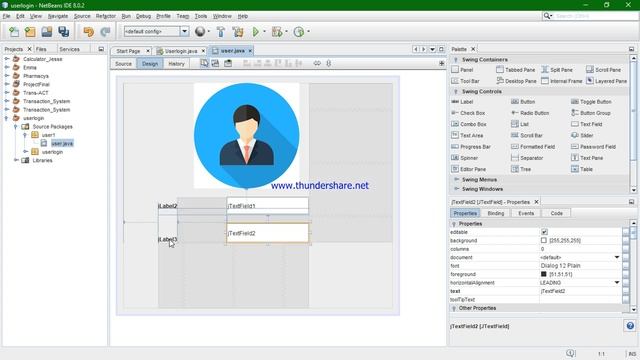Click the Undo toolbar icon
The height and width of the screenshot is (360, 640).
click(x=88, y=32)
